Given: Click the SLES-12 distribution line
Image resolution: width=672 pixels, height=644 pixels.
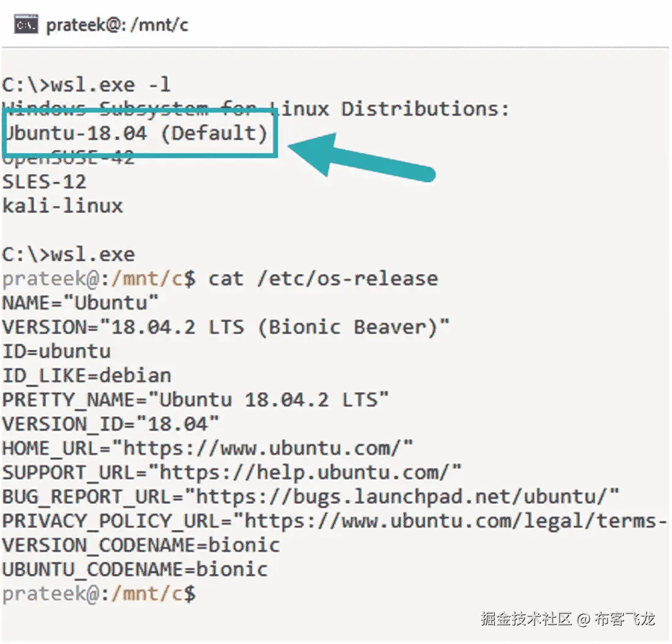Looking at the screenshot, I should click(44, 181).
